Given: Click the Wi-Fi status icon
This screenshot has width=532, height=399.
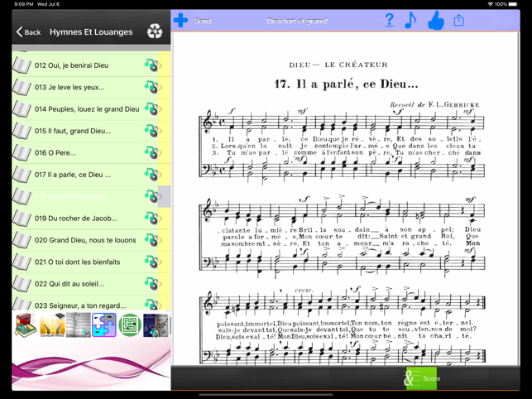Looking at the screenshot, I should pyautogui.click(x=491, y=4).
